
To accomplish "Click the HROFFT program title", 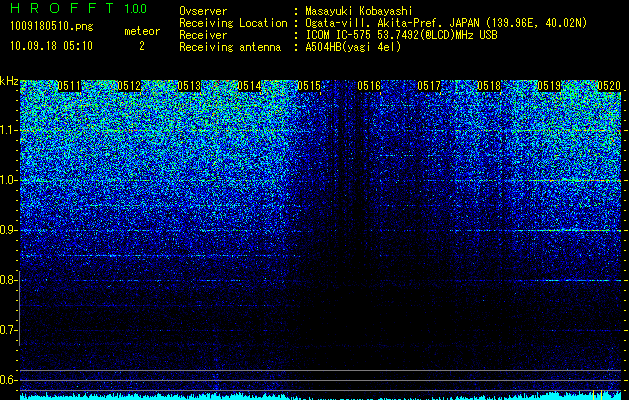I will tap(61, 8).
